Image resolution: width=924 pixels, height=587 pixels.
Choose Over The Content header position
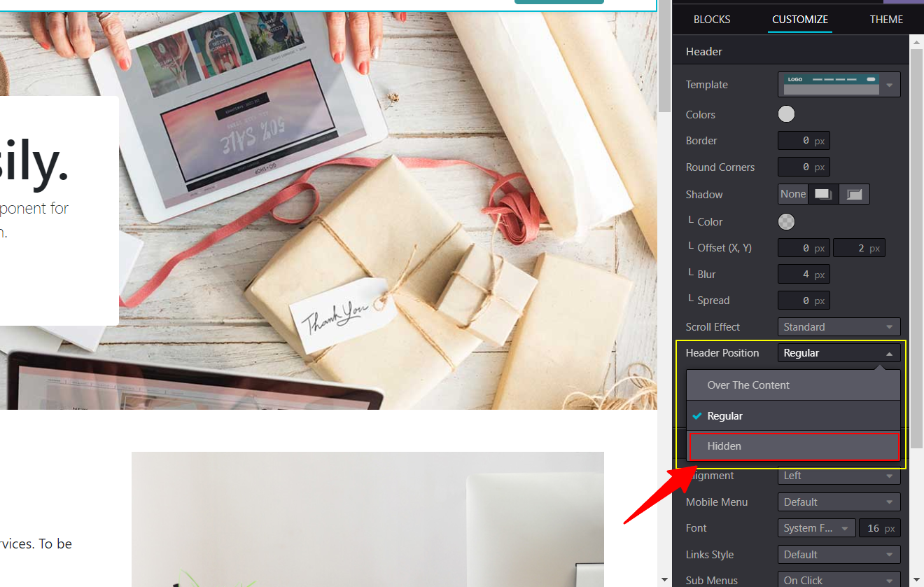[x=748, y=385]
